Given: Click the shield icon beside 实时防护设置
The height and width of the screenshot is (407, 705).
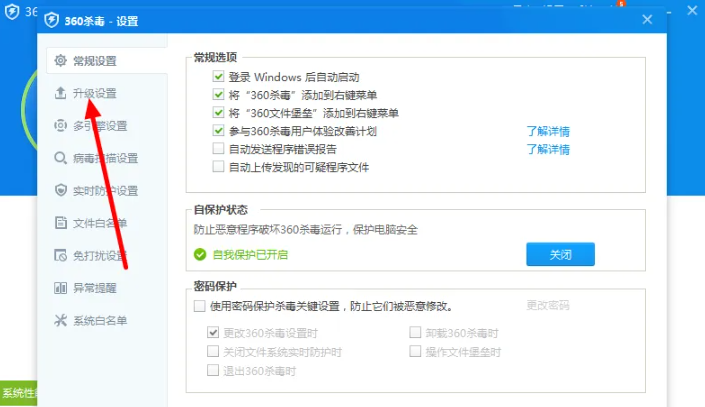Looking at the screenshot, I should 59,191.
